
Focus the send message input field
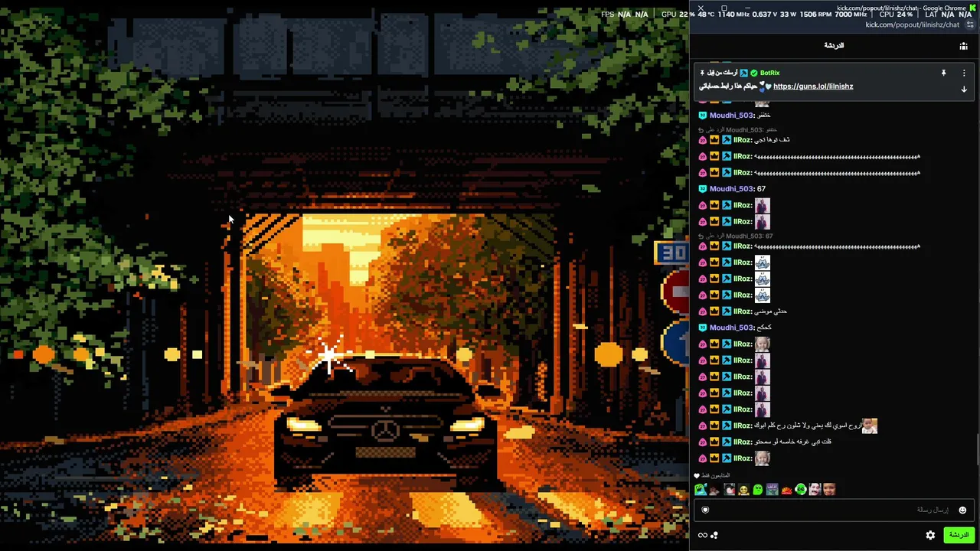pos(833,510)
